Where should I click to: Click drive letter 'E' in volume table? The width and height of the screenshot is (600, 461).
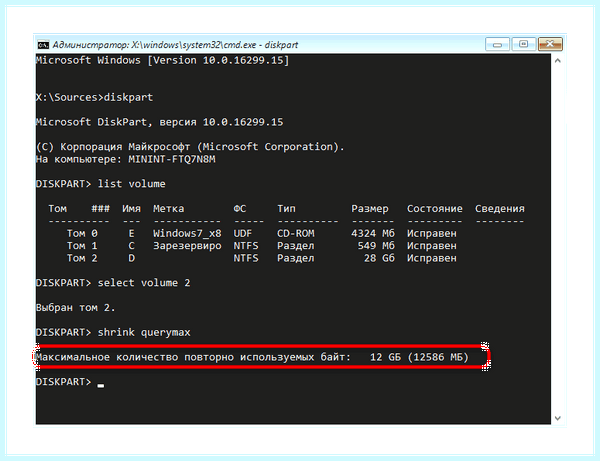coord(131,233)
